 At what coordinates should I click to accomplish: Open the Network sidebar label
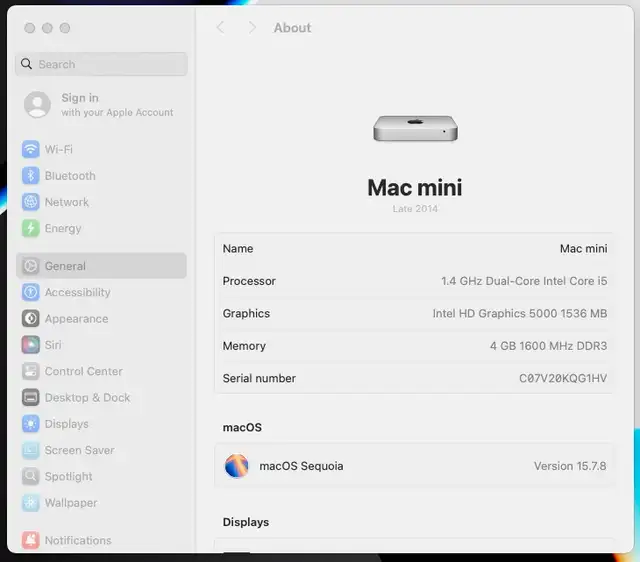[x=67, y=202]
